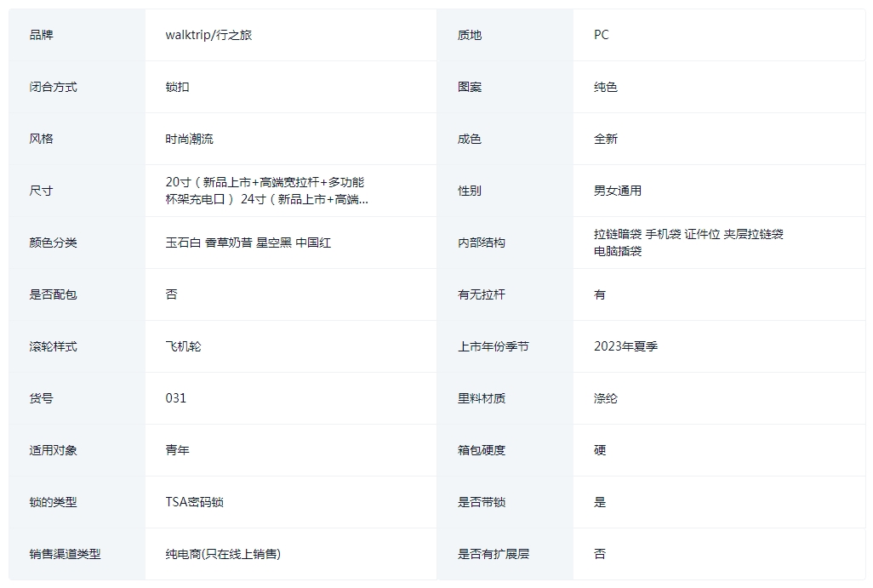Select the 锁扣 value
873x588 pixels.
177,87
